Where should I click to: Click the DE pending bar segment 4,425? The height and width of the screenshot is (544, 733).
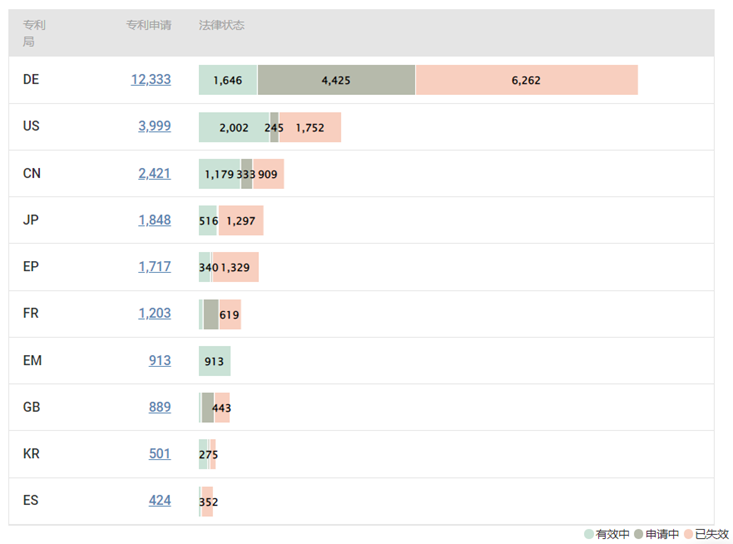point(336,80)
